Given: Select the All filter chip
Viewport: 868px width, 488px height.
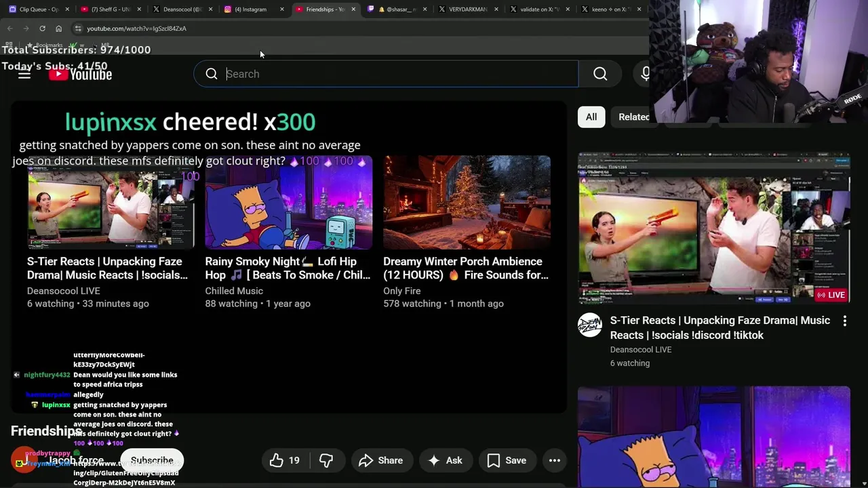Looking at the screenshot, I should click(591, 117).
